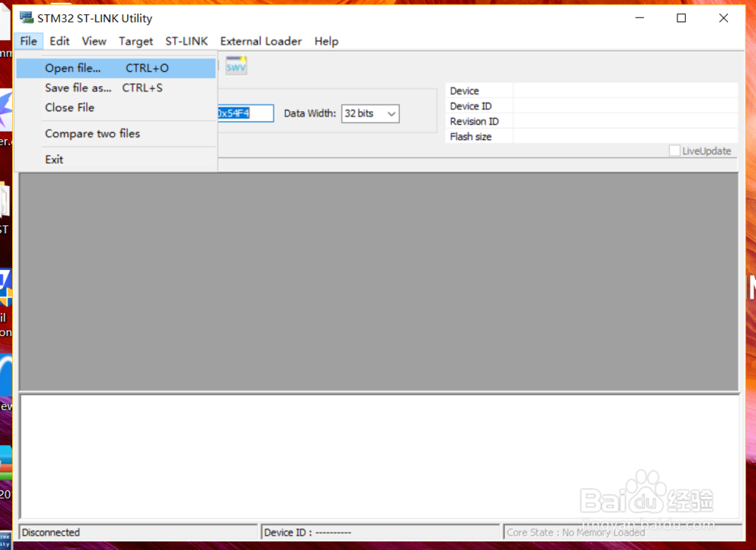756x550 pixels.
Task: Select Compare two files entry
Action: tap(116, 134)
